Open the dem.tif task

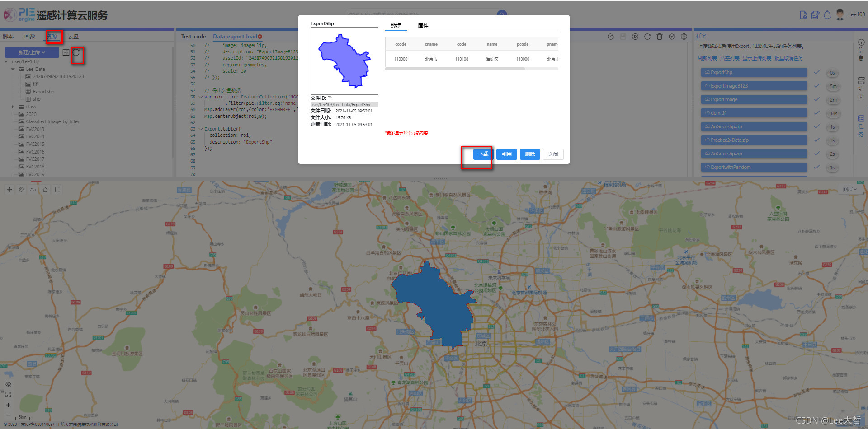point(754,113)
